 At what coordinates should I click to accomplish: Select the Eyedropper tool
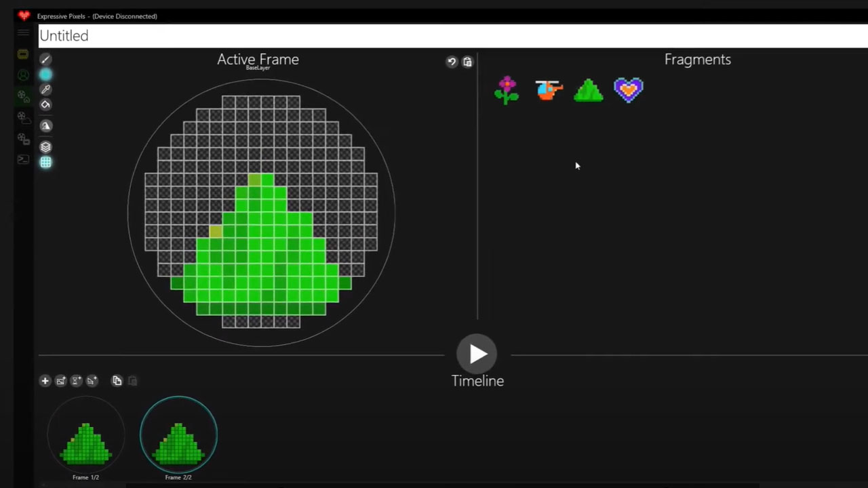[x=45, y=89]
